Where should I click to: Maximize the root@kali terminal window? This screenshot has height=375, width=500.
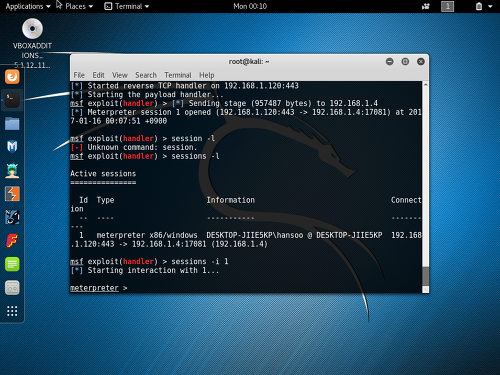pos(405,62)
